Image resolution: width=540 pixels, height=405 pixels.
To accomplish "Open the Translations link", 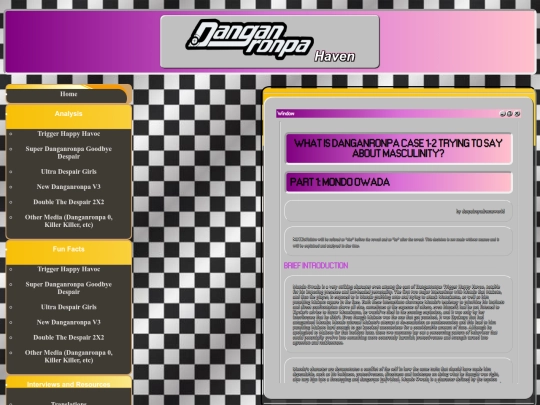I will coord(69,403).
